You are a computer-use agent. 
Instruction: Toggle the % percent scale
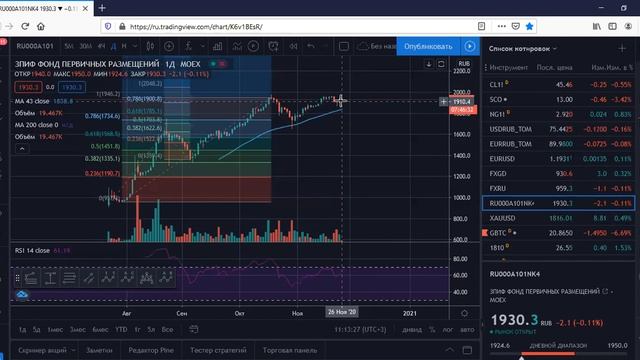coord(432,329)
